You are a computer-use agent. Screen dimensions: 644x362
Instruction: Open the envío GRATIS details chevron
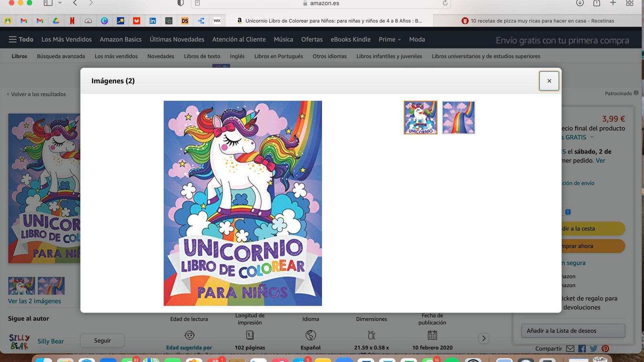click(592, 137)
